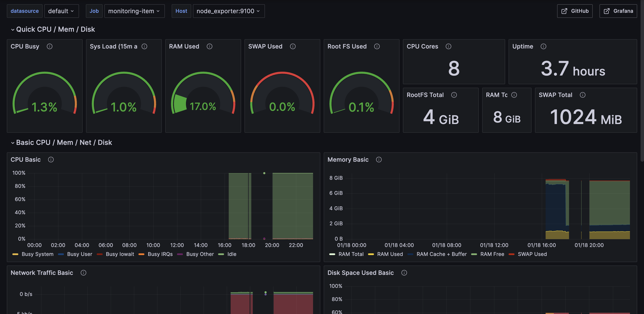Open the CPU Basic panel info icon
The height and width of the screenshot is (314, 644).
coord(51,160)
